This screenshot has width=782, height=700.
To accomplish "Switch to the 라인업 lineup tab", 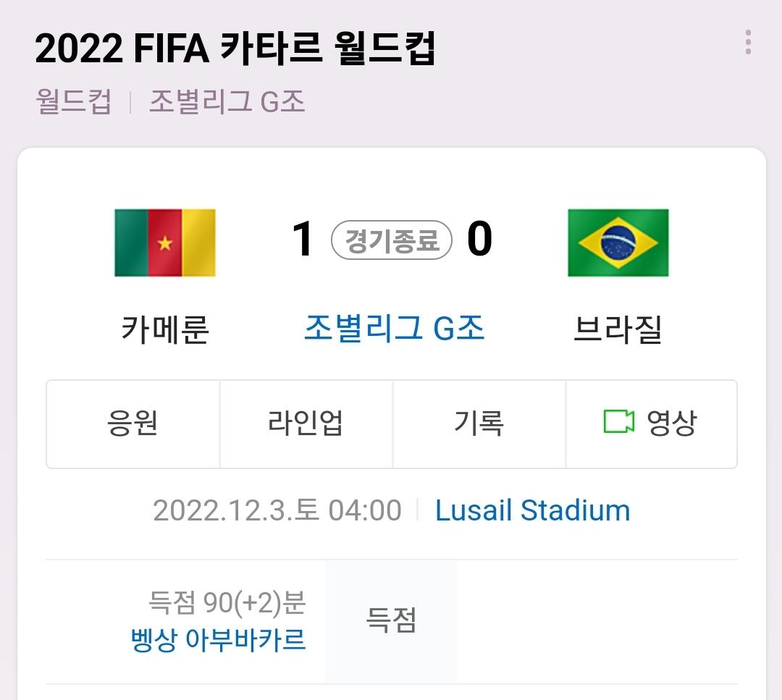I will coord(306,423).
